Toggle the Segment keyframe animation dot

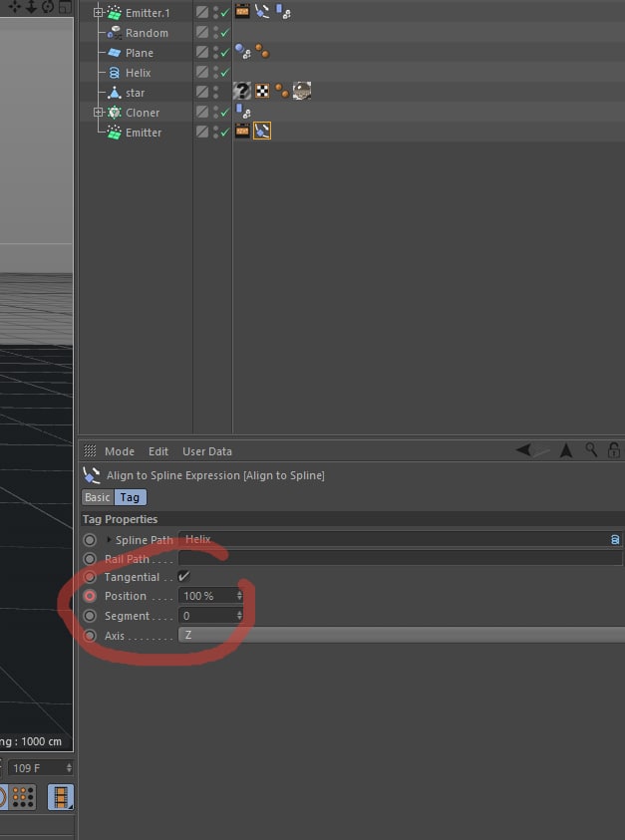[x=90, y=616]
